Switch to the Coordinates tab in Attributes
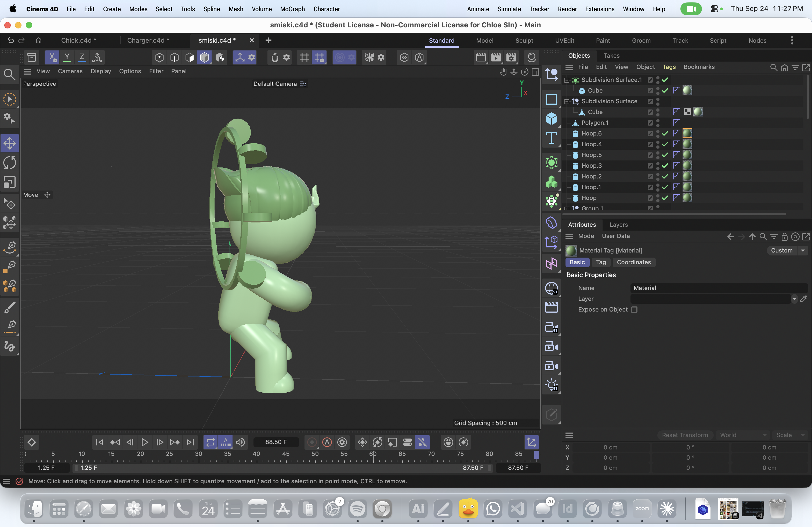 [x=633, y=262]
